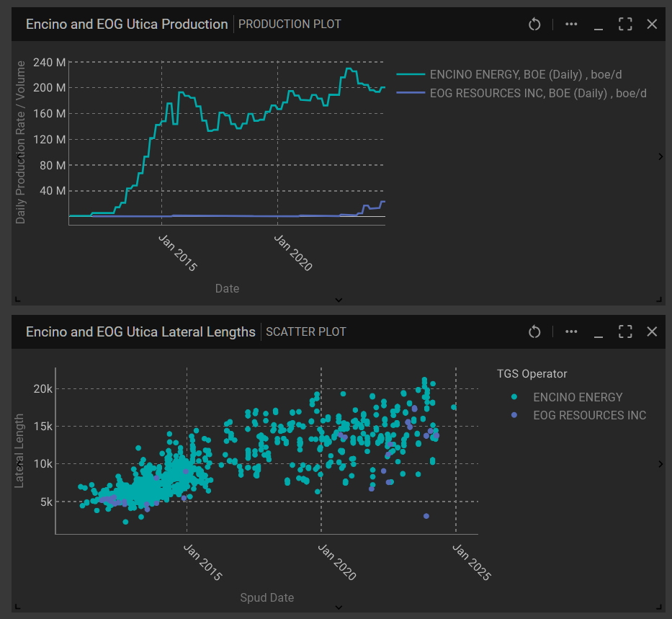Select the "Encino and EOG Utica Production" panel title

pyautogui.click(x=127, y=24)
